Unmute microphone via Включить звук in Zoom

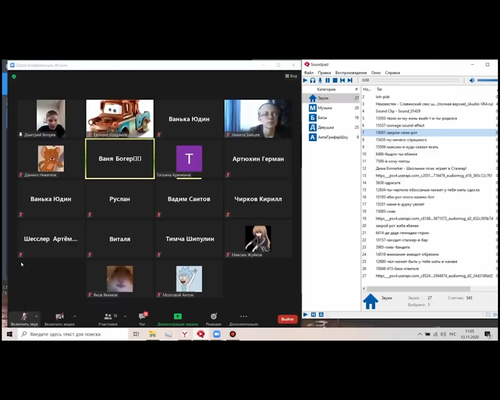tap(24, 319)
